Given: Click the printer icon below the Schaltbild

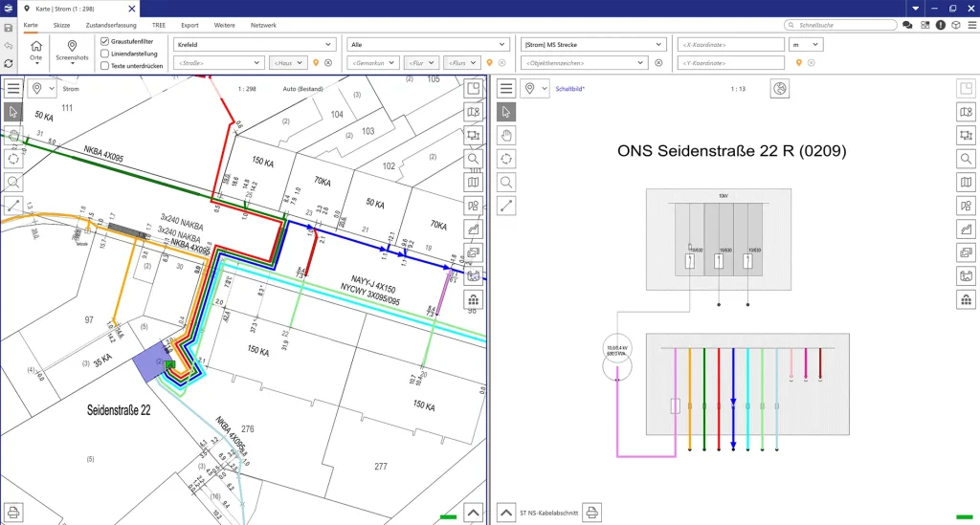Looking at the screenshot, I should [x=592, y=513].
